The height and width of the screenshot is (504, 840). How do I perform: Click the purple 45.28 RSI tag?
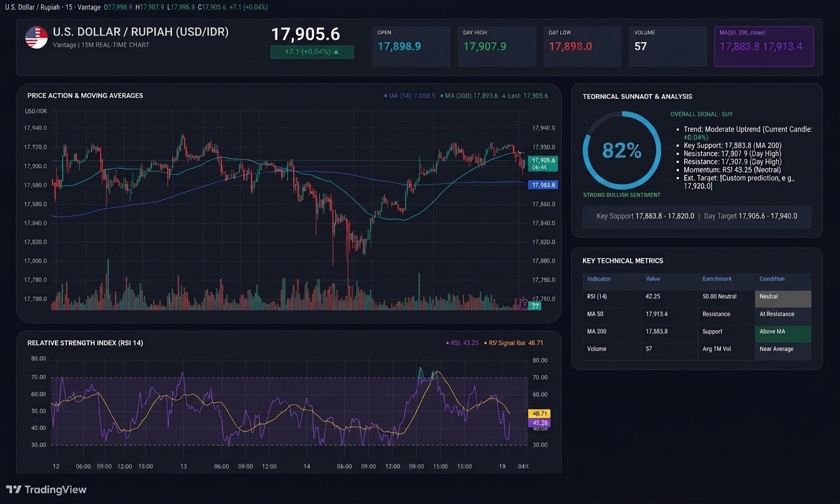click(x=539, y=423)
